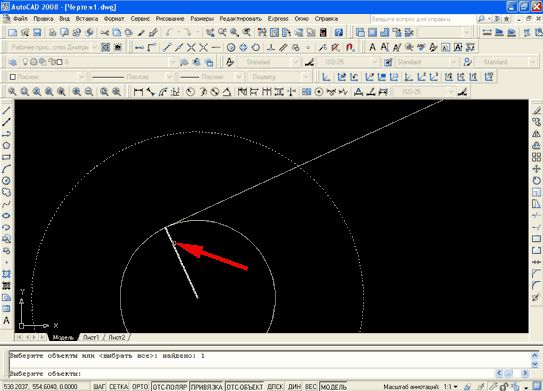Click the Save drawing icon

click(37, 33)
